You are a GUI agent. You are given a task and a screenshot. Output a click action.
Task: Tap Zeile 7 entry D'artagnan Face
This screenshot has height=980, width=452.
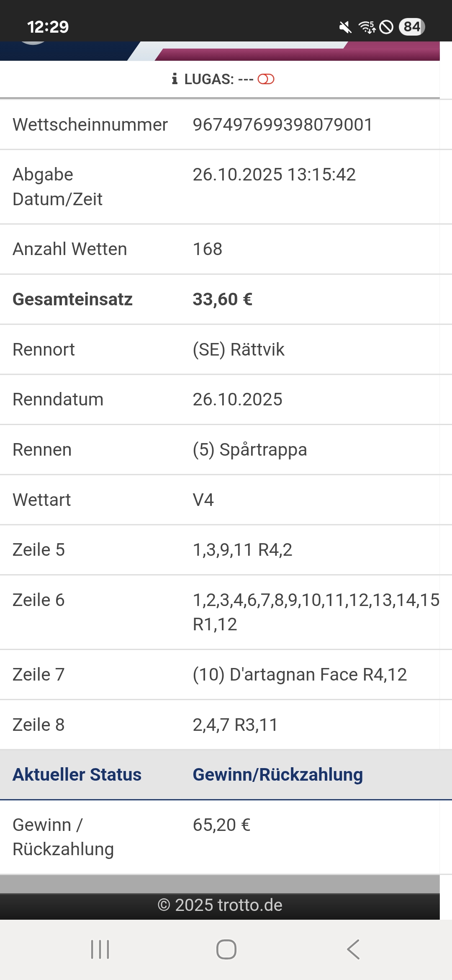tap(300, 675)
